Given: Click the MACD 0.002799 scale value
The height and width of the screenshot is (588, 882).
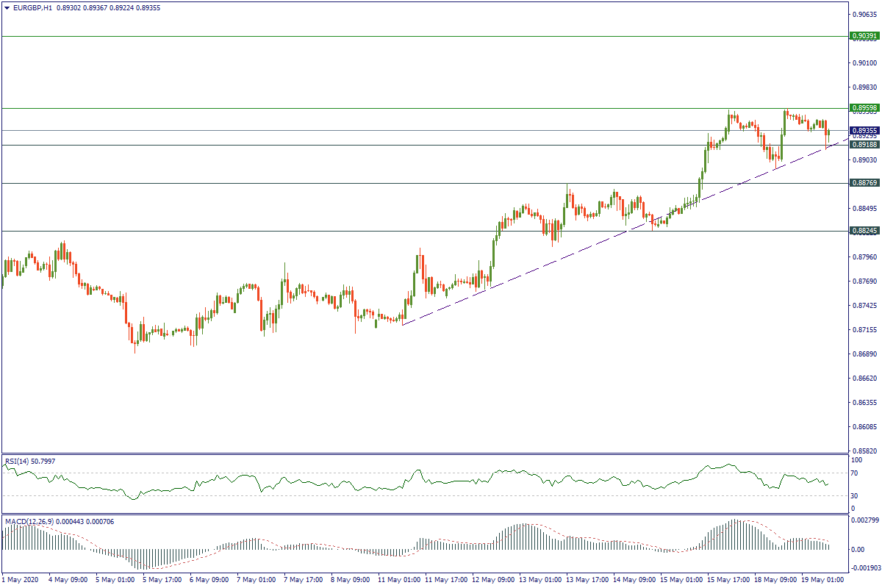Looking at the screenshot, I should coord(864,520).
